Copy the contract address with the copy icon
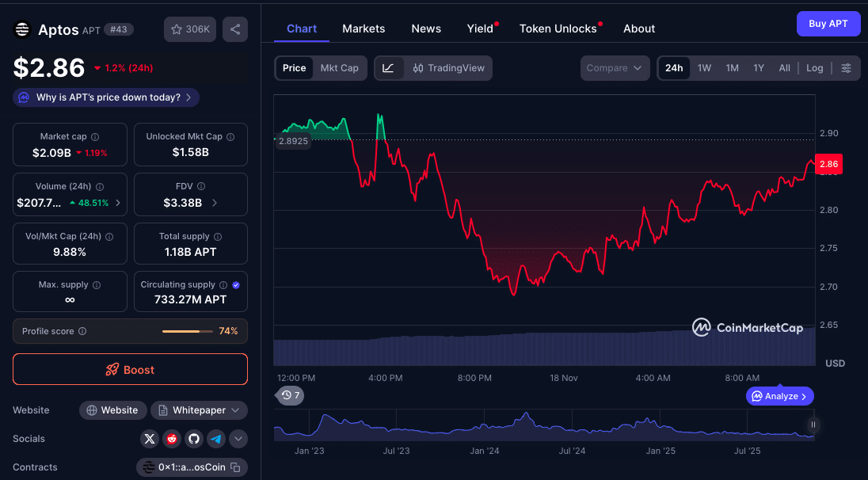This screenshot has height=480, width=868. coord(235,467)
